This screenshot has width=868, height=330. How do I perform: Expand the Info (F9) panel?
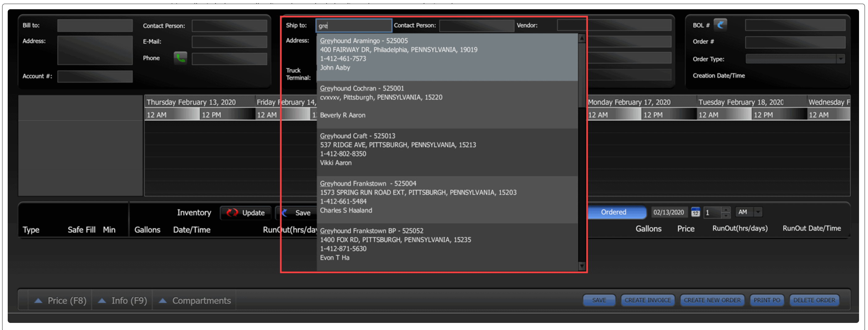coord(122,300)
